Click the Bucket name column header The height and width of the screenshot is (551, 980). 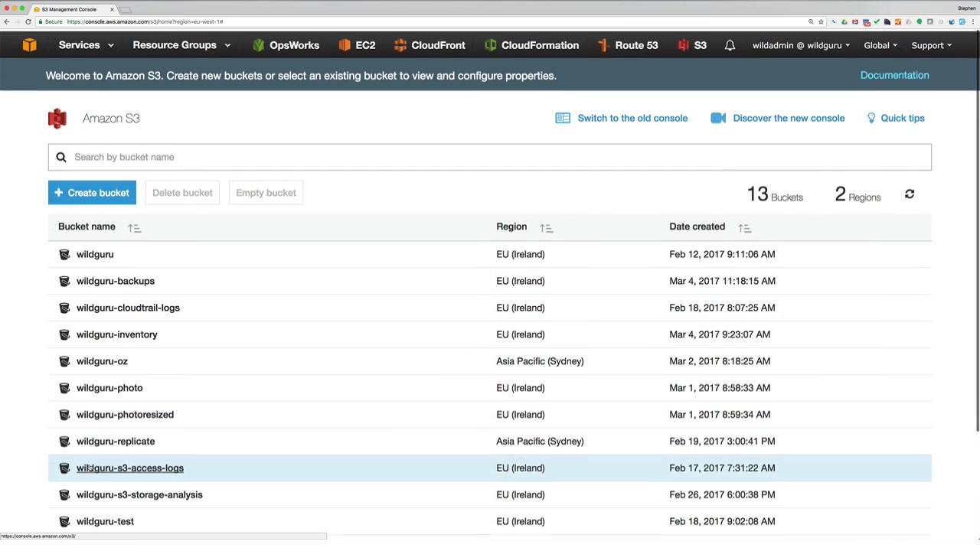87,227
